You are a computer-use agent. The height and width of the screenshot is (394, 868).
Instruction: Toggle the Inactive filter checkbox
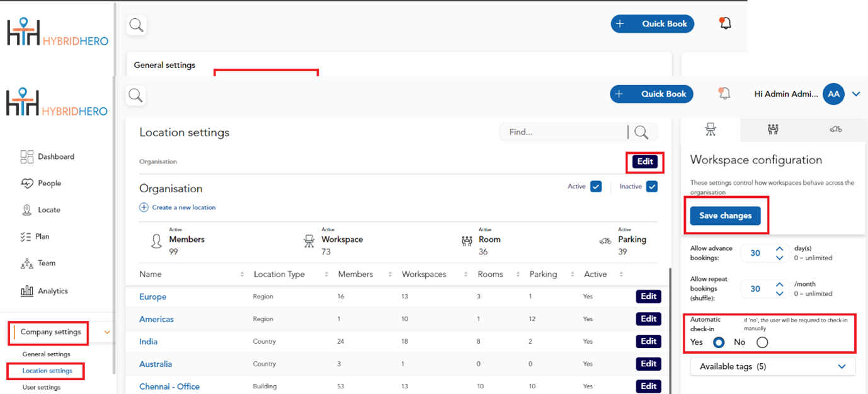652,187
